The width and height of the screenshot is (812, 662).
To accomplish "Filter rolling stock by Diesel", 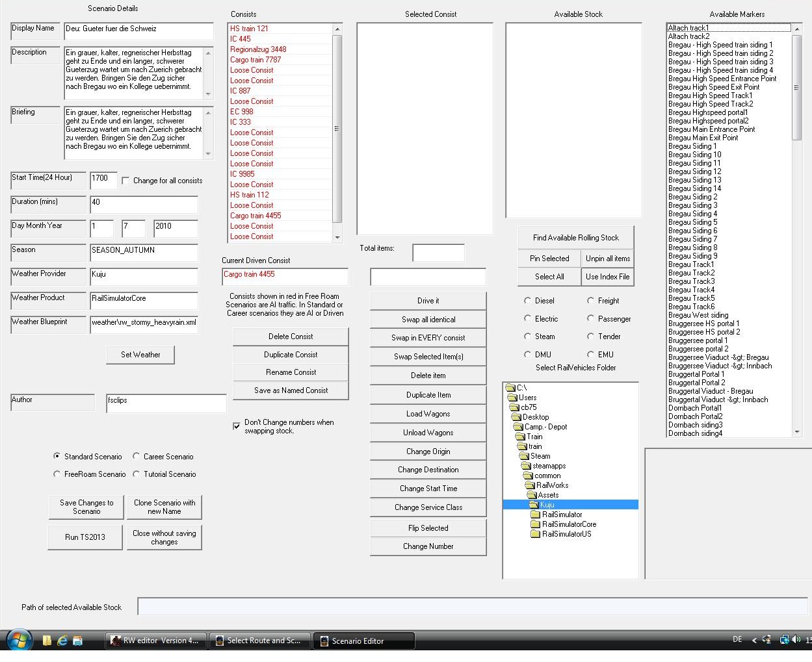I will [528, 301].
